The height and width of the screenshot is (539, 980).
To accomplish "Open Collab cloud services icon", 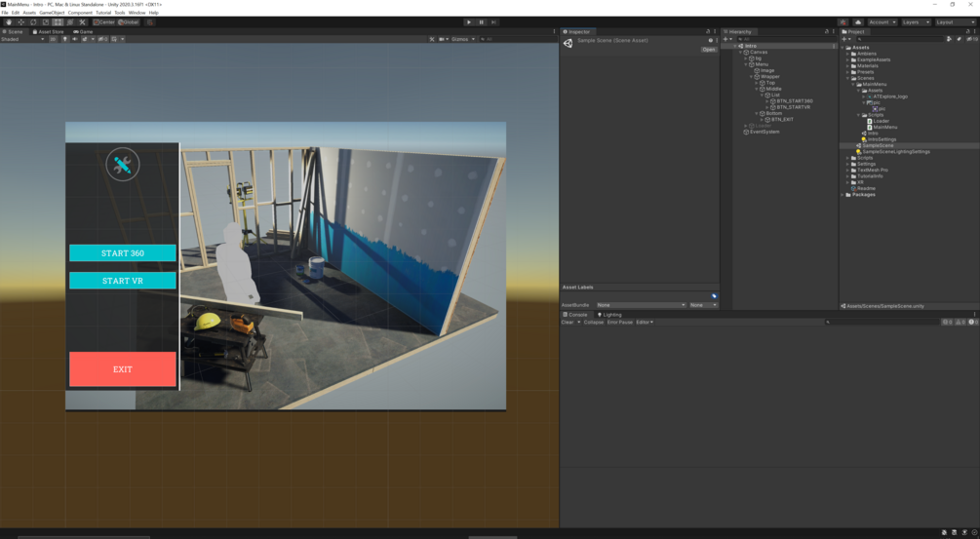I will click(x=858, y=21).
